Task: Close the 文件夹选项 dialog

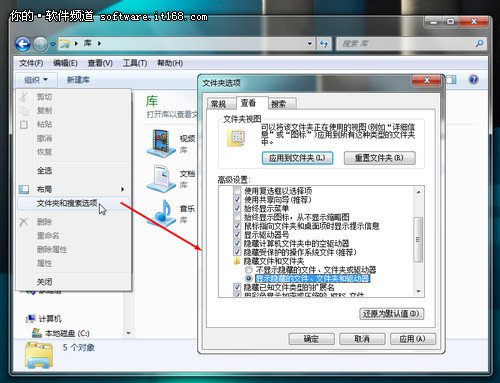Action: (x=426, y=80)
